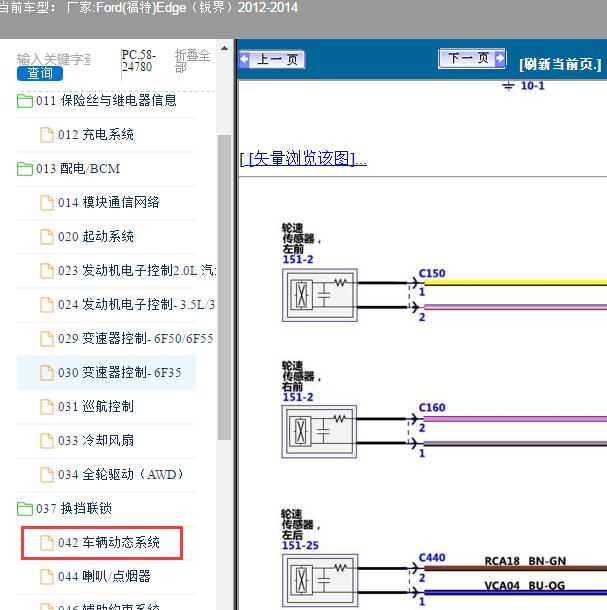Viewport: 607px width, 610px height.
Task: Click the page icon beside 034 全轮驱动
Action: (x=47, y=475)
